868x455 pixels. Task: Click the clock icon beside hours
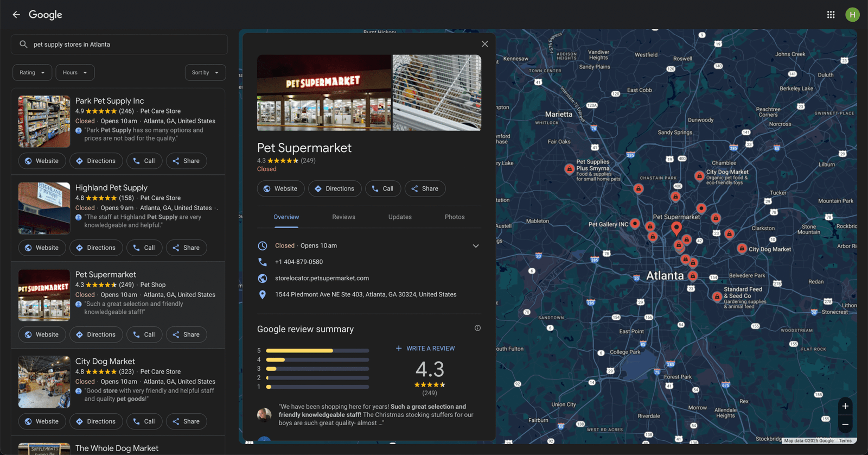[263, 245]
